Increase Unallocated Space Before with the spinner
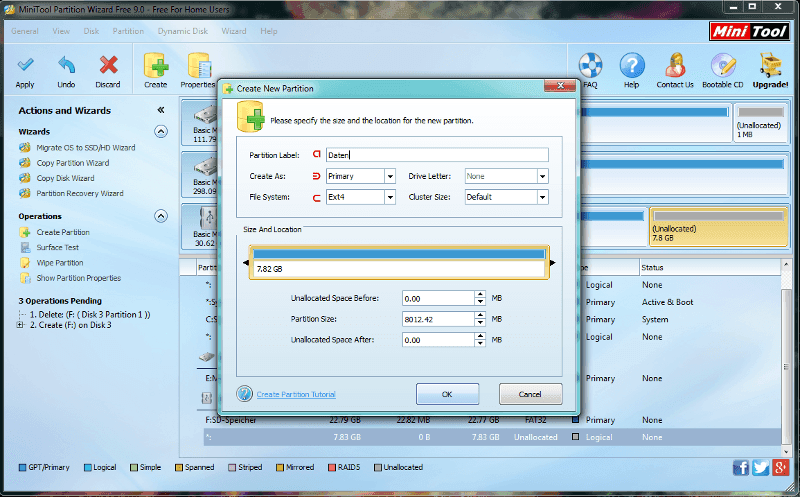The image size is (800, 497). [x=480, y=295]
